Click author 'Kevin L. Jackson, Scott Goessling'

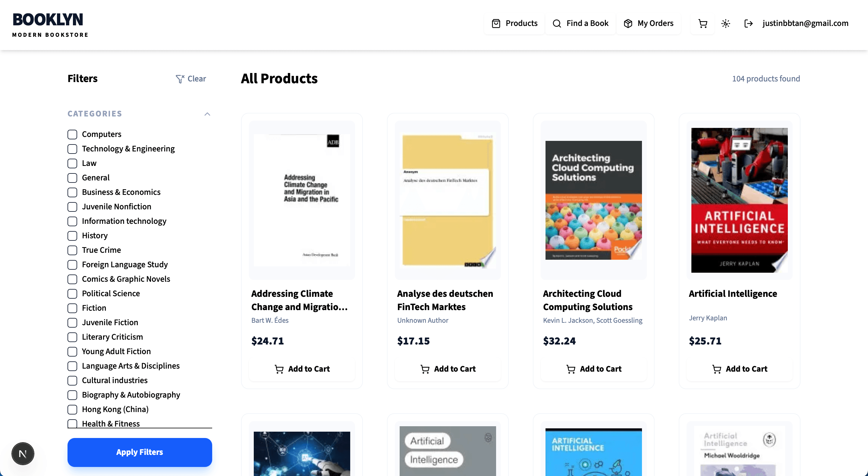593,320
